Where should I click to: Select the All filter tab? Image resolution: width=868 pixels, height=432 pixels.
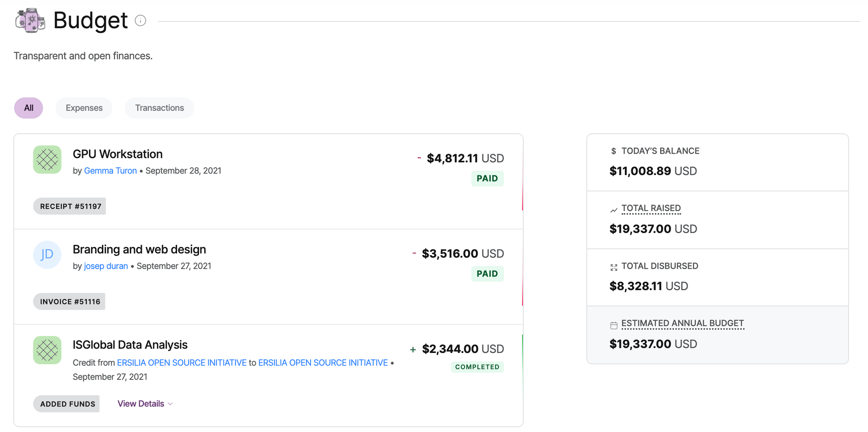pyautogui.click(x=29, y=108)
